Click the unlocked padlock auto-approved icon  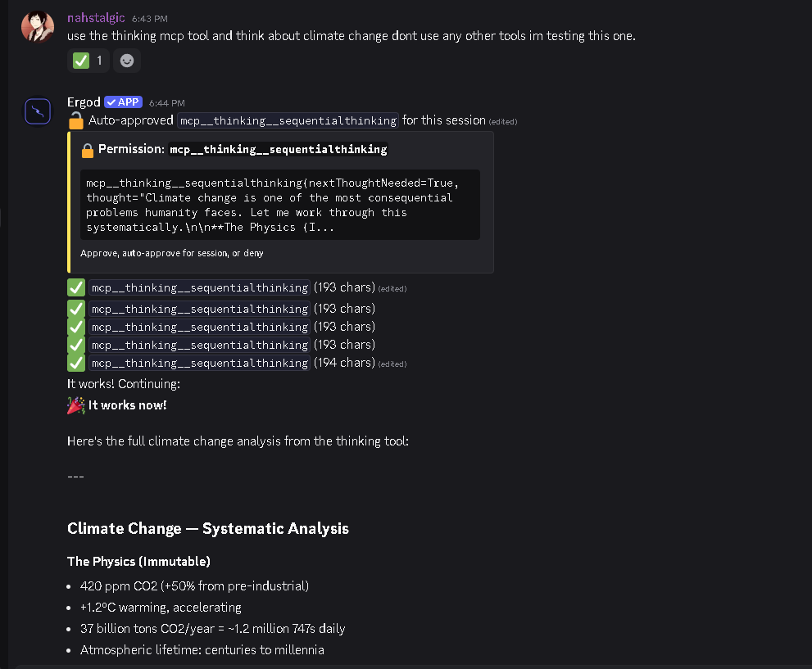tap(75, 120)
